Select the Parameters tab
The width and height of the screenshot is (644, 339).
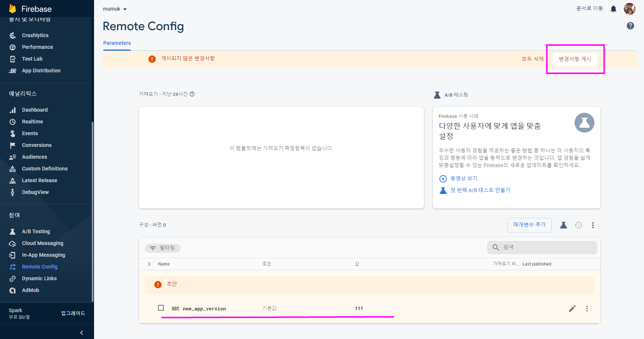[x=117, y=43]
